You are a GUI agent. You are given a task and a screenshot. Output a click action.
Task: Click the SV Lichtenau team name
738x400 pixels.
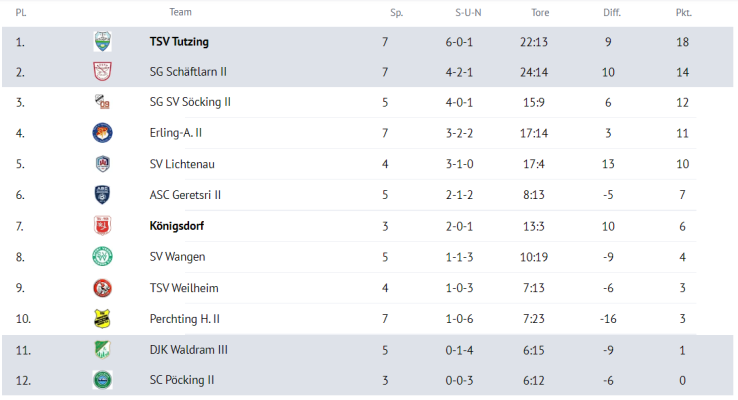(182, 164)
